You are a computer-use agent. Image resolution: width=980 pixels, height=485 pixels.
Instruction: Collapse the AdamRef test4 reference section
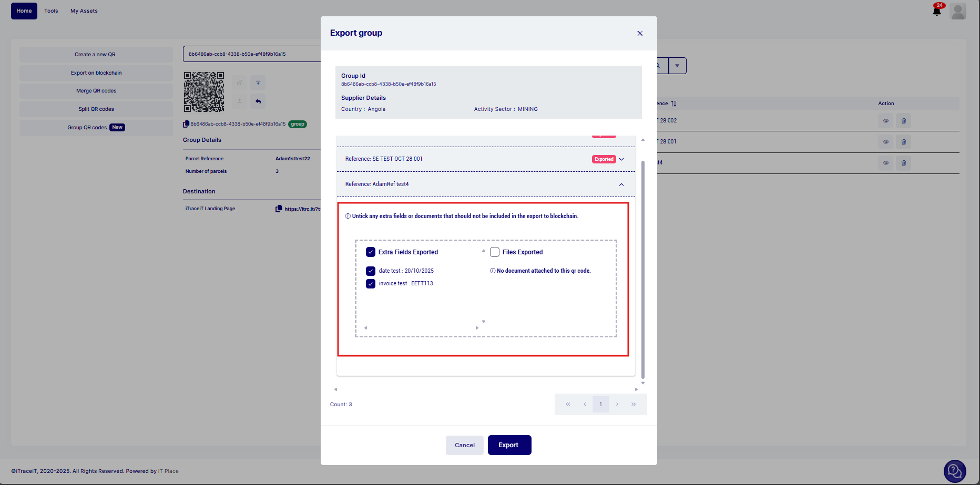click(x=621, y=184)
